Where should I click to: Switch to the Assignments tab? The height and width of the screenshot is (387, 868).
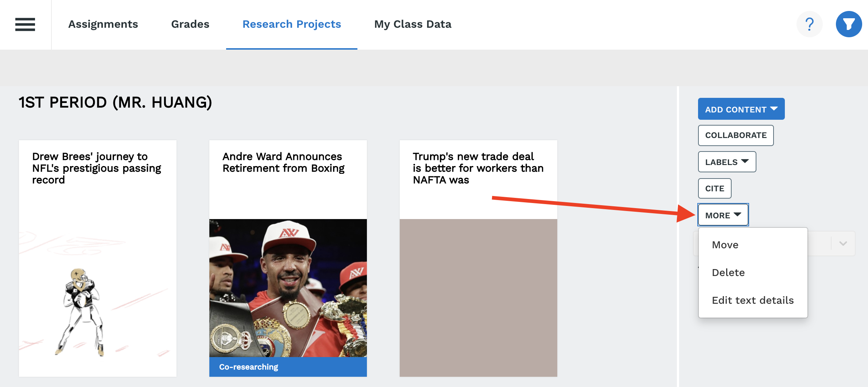[x=103, y=24]
